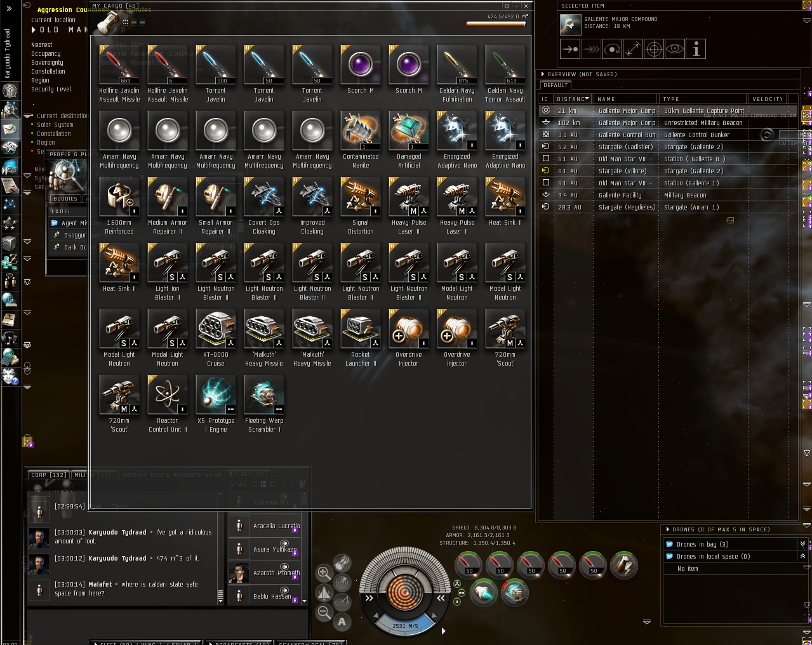This screenshot has width=812, height=645.
Task: Stop the ship with the left HUD arrows
Action: click(x=369, y=598)
